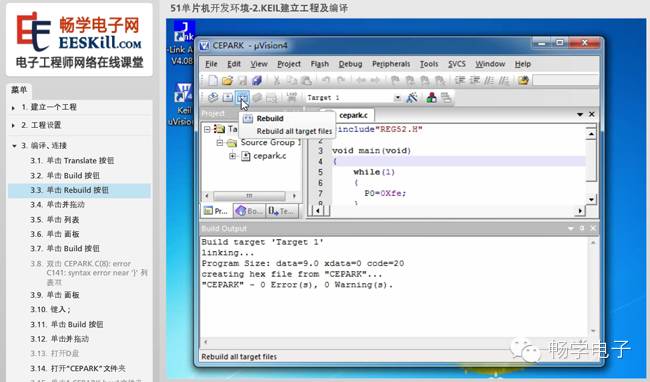Image resolution: width=650 pixels, height=382 pixels.
Task: Go to step 3.2 单击 Build 按钮
Action: pyautogui.click(x=65, y=176)
